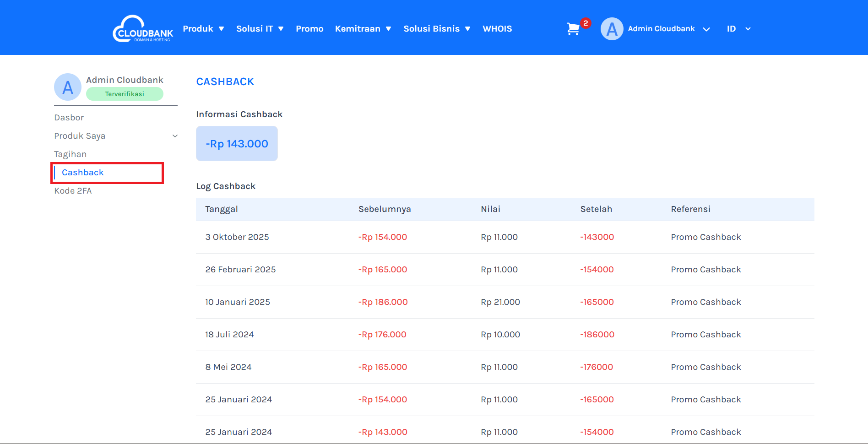Click the Cloudbank logo
Viewport: 868px width, 444px height.
tap(143, 29)
